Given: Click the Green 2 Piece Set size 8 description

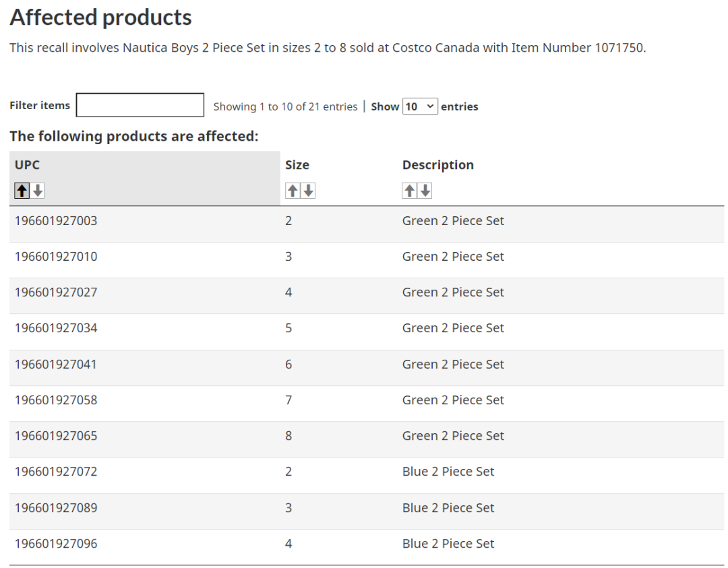Looking at the screenshot, I should [x=453, y=436].
